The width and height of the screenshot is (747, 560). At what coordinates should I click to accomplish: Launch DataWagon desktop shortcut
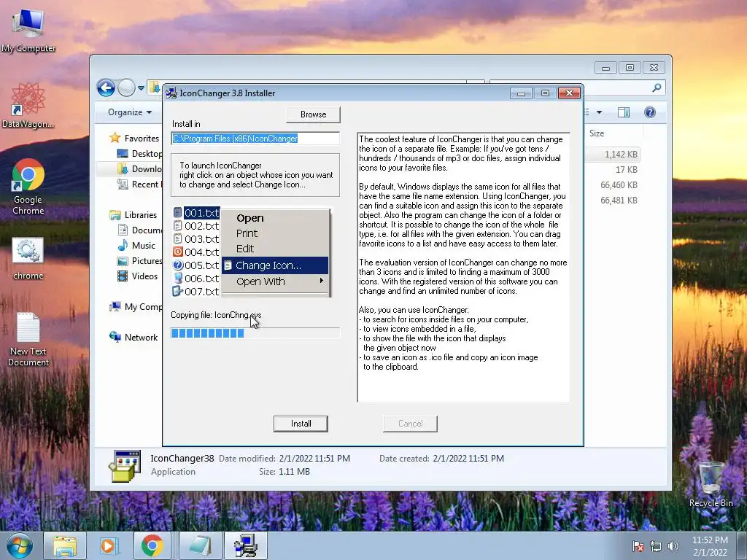click(28, 106)
